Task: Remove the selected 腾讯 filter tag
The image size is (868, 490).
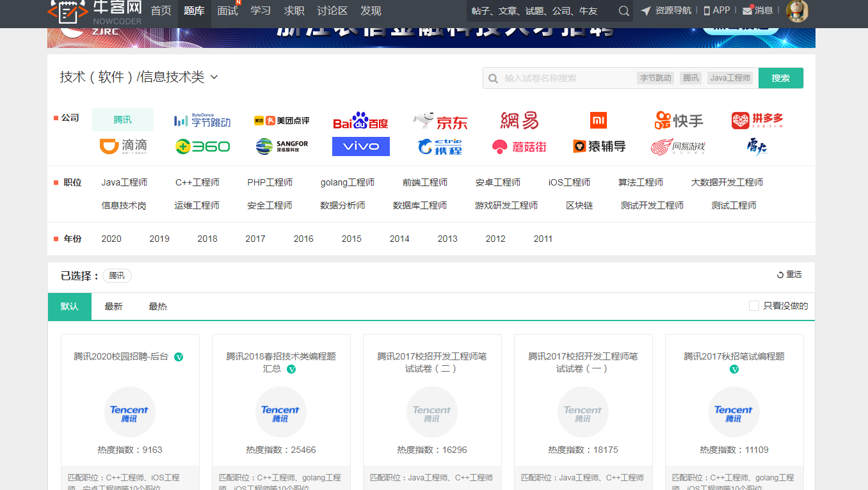Action: coord(117,276)
